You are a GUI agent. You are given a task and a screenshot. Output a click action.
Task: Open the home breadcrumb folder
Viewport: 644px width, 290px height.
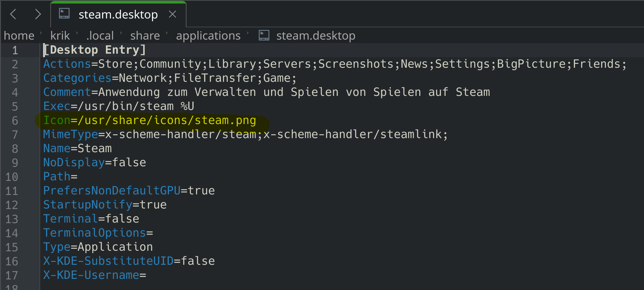(19, 36)
